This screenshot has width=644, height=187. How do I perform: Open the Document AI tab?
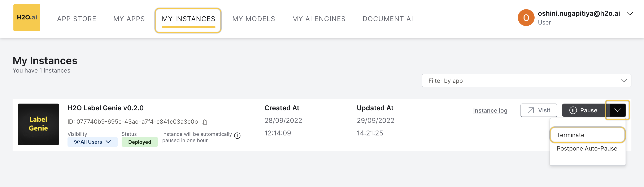coord(387,19)
